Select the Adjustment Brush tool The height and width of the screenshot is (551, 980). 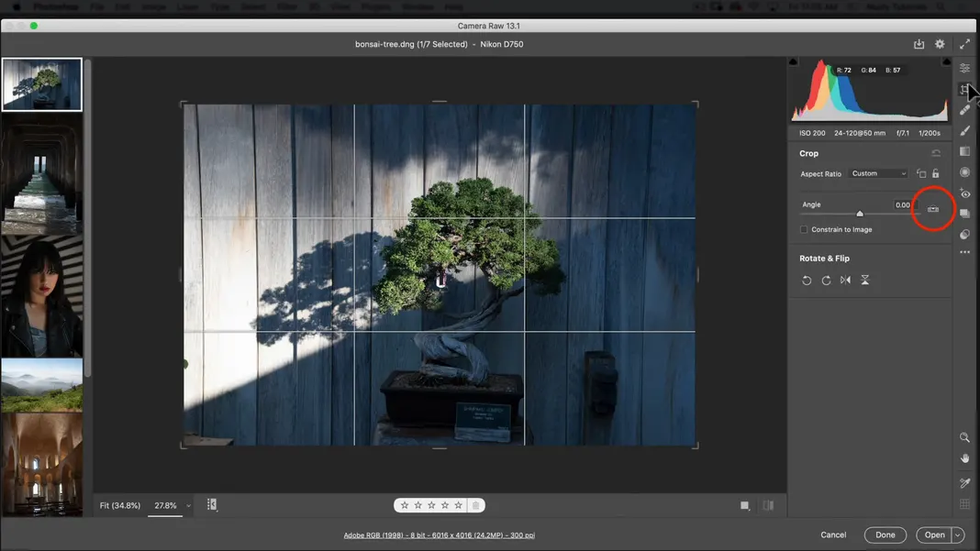click(964, 130)
